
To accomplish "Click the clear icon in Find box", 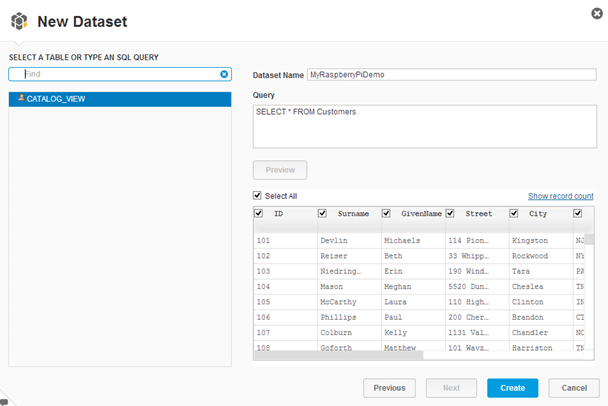I will (x=224, y=74).
